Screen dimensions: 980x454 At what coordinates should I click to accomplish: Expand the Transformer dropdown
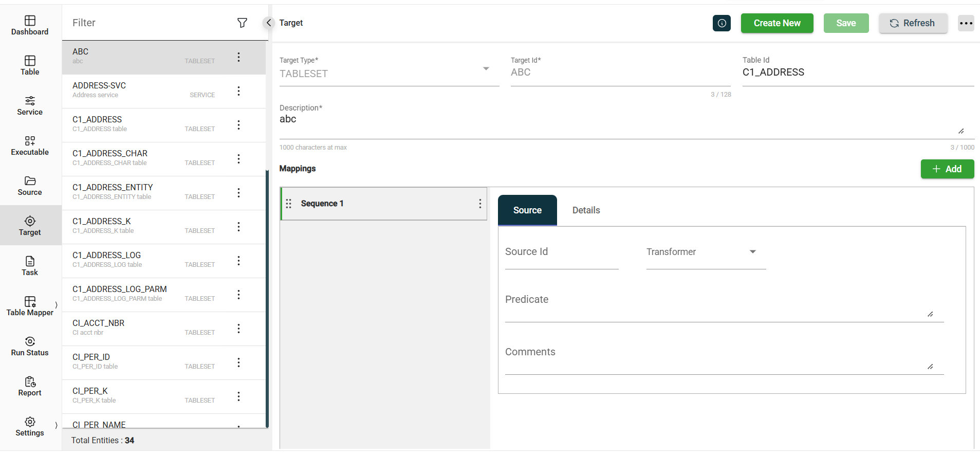click(x=752, y=252)
